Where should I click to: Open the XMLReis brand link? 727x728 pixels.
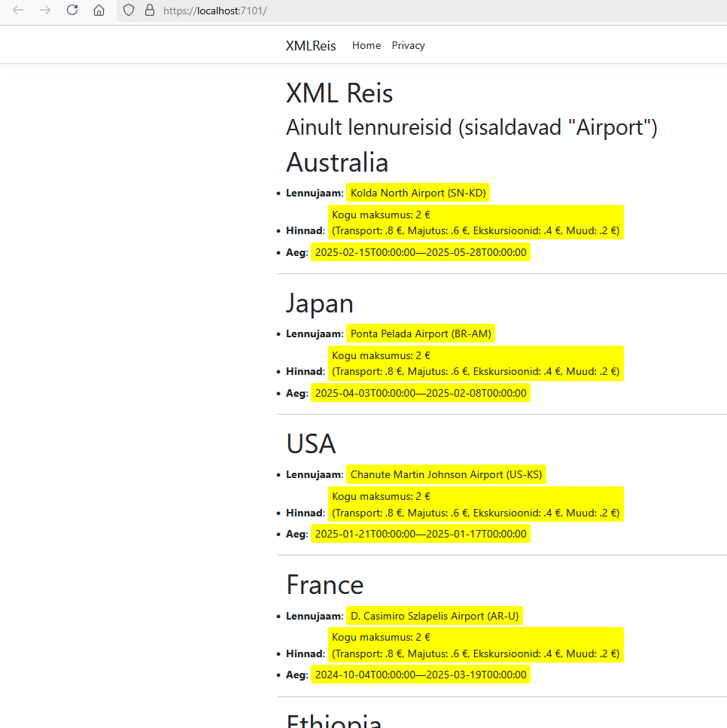pos(311,46)
